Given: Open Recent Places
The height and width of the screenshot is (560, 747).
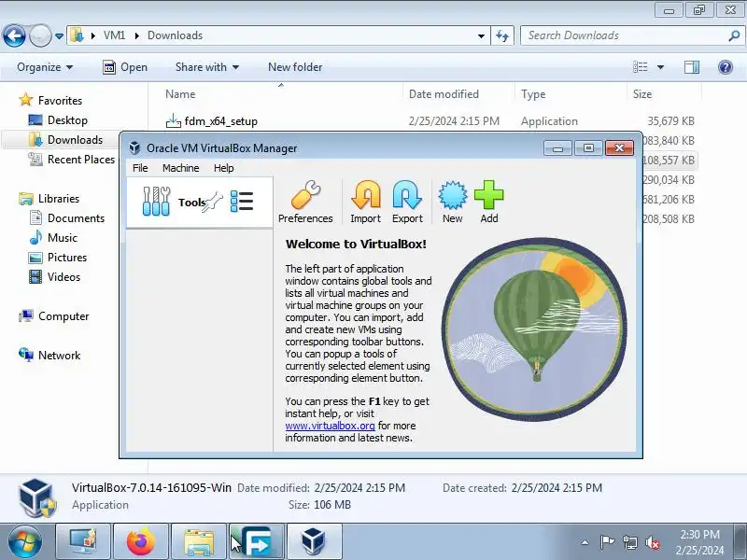Looking at the screenshot, I should point(81,159).
